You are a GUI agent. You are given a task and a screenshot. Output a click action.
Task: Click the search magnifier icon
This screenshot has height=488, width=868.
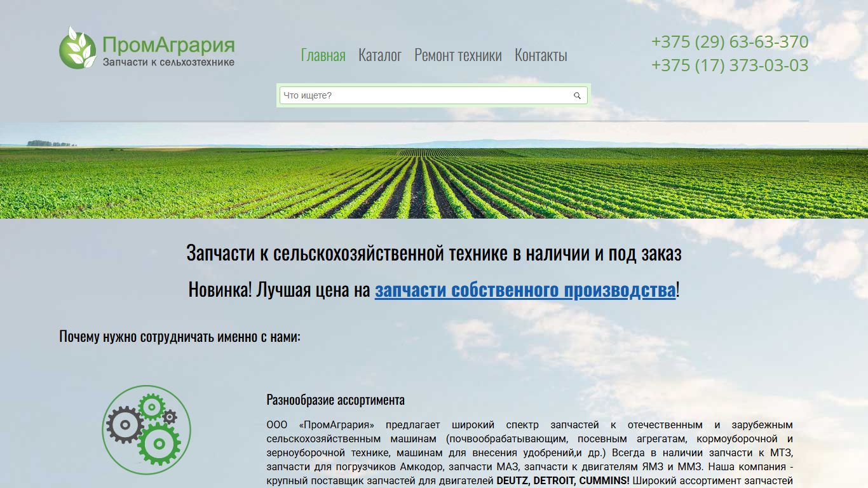click(x=578, y=95)
